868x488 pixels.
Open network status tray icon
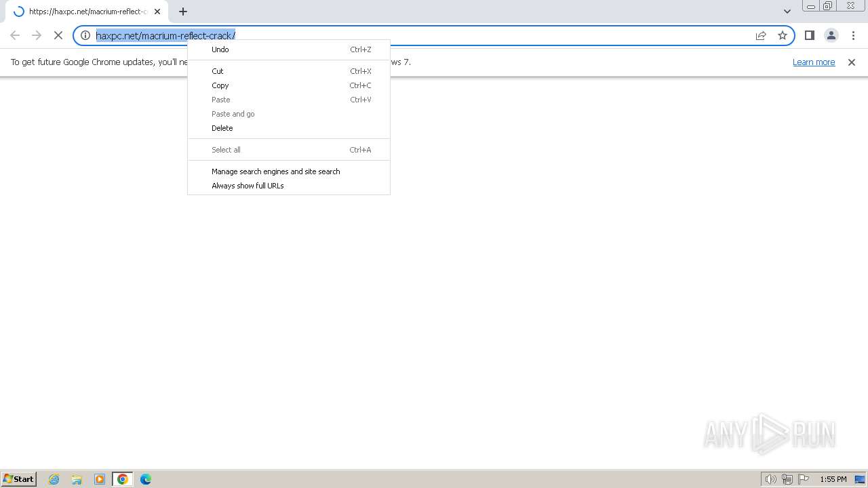(x=787, y=479)
